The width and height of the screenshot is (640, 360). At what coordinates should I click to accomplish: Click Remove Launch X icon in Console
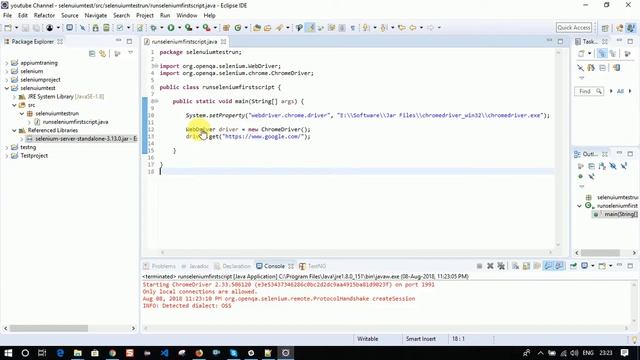click(490, 266)
